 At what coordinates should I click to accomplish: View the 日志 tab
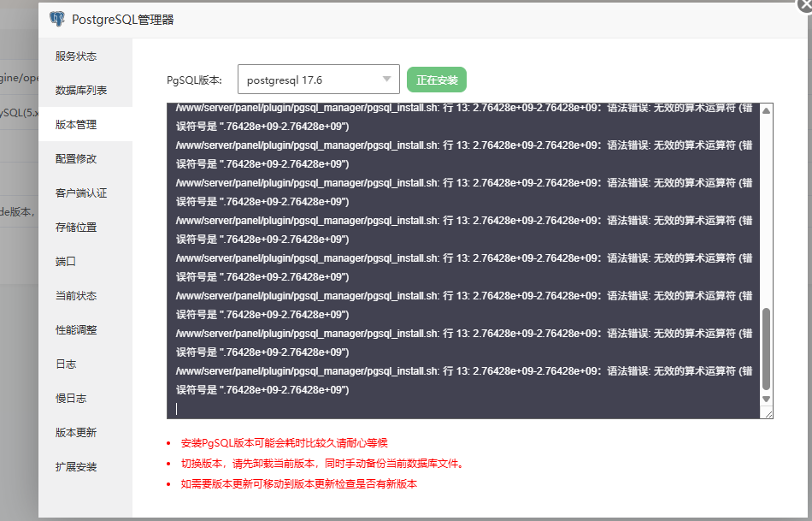click(85, 364)
